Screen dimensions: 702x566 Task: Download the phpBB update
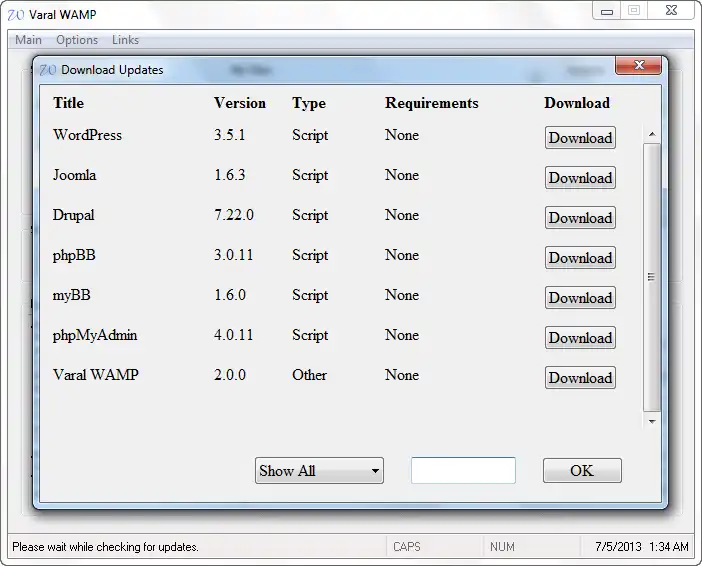(580, 257)
